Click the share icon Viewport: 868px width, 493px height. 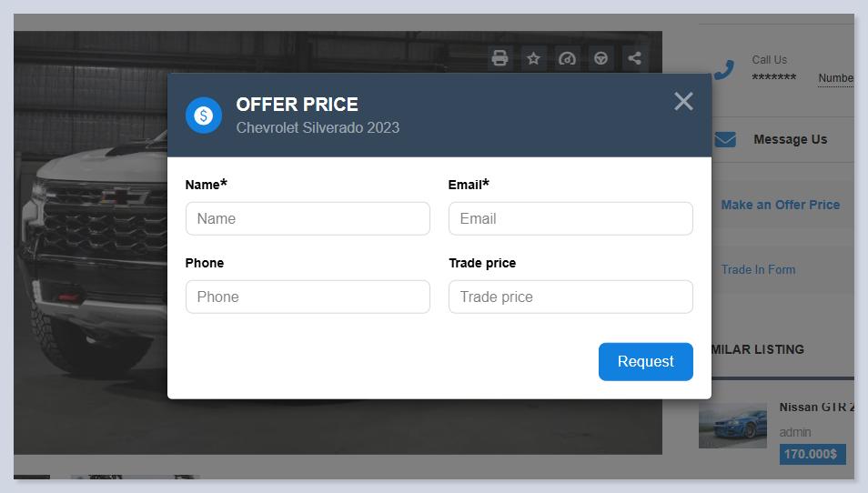coord(634,58)
